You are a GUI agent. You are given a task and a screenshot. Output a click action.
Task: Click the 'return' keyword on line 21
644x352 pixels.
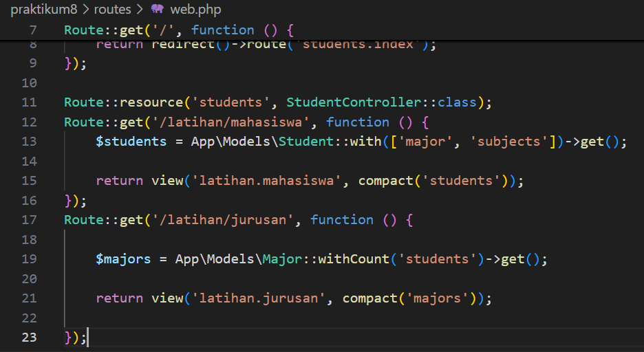[x=120, y=298]
